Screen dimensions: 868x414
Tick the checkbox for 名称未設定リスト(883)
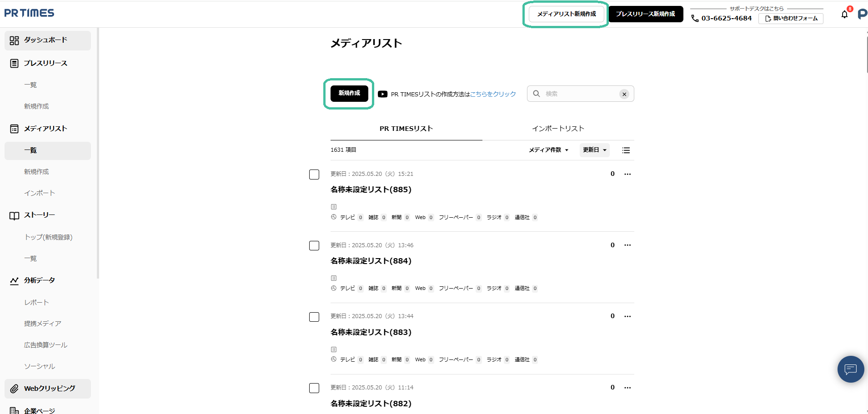pyautogui.click(x=314, y=317)
